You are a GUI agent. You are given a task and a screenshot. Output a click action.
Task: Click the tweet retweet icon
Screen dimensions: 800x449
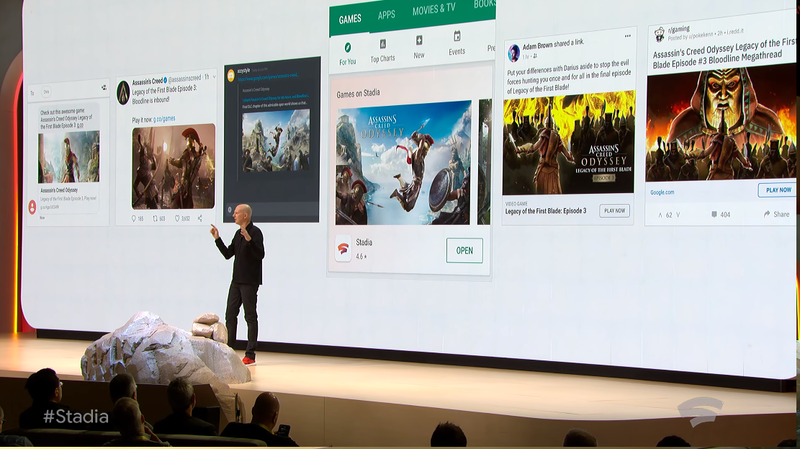click(156, 218)
